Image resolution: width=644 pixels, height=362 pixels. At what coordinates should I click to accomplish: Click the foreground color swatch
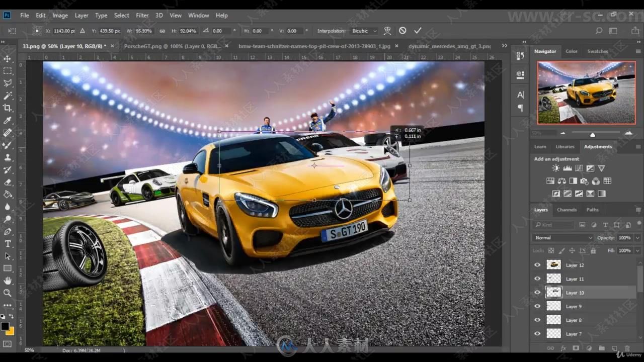pos(5,326)
